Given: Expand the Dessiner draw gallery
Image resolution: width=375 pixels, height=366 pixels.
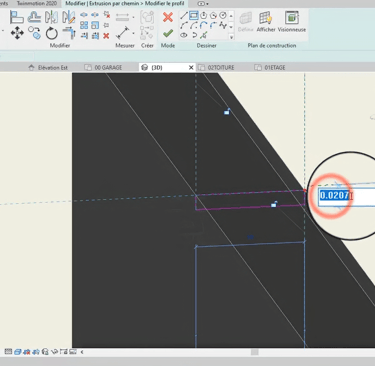Looking at the screenshot, I should (x=231, y=37).
